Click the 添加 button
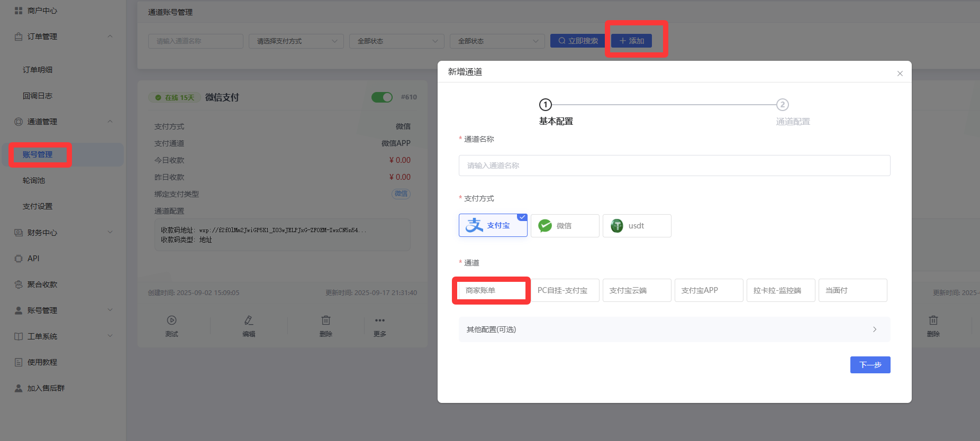 (x=631, y=41)
